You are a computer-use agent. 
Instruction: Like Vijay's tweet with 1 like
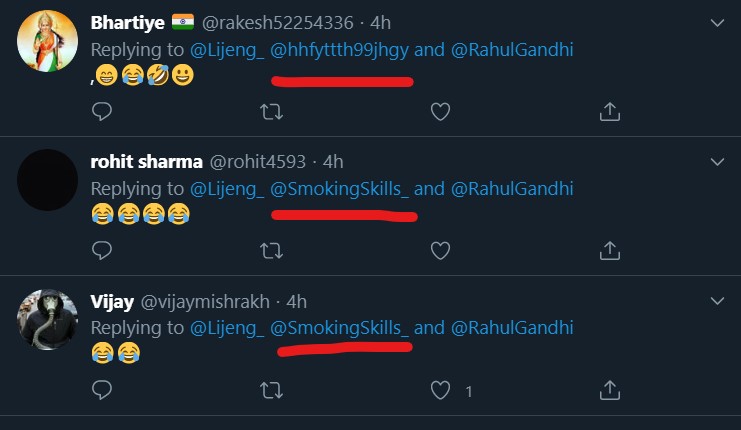pyautogui.click(x=440, y=390)
